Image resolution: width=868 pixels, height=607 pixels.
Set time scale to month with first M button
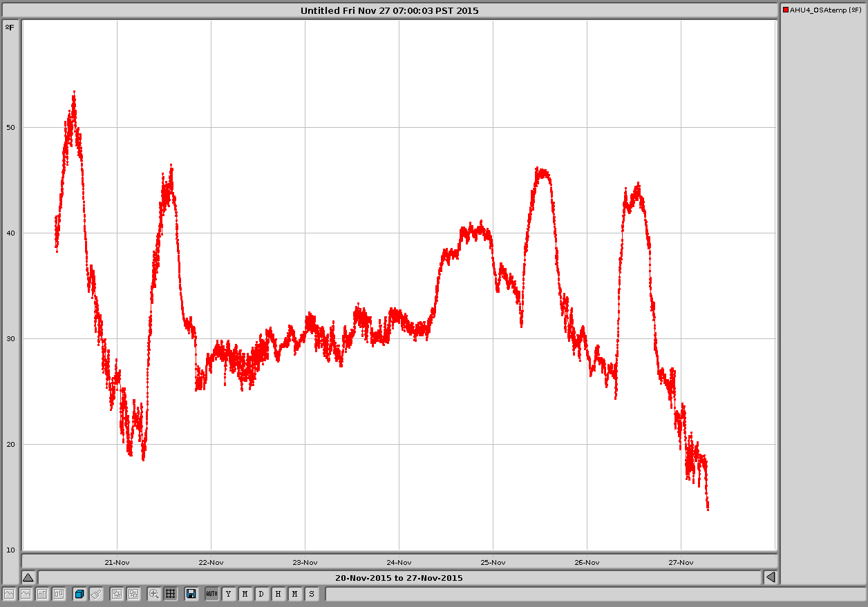point(245,594)
